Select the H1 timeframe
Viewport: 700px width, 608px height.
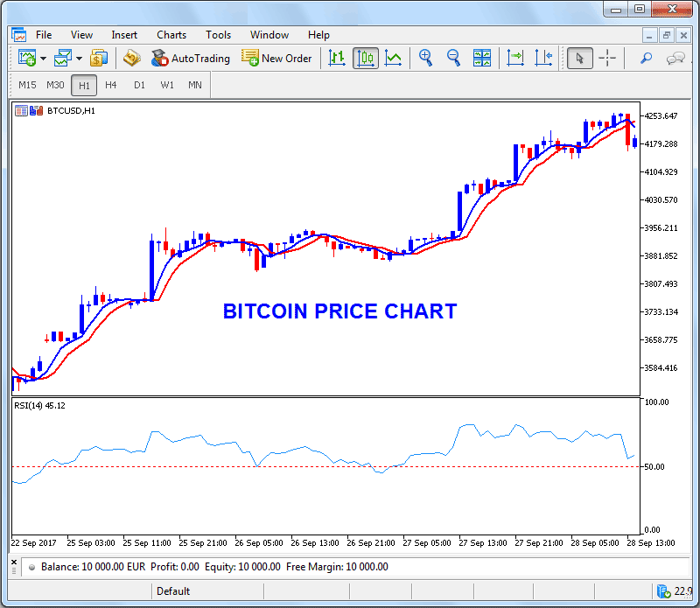click(x=84, y=85)
